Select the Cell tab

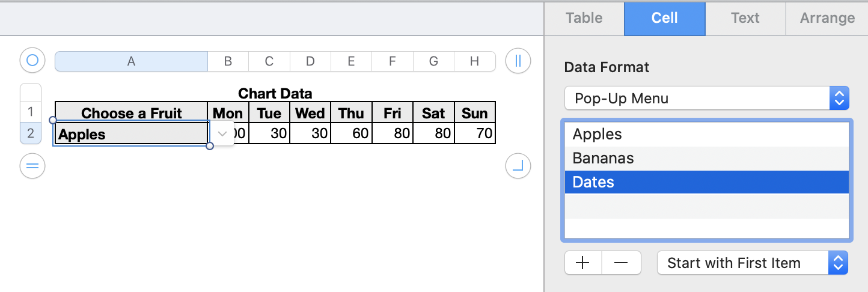click(664, 18)
